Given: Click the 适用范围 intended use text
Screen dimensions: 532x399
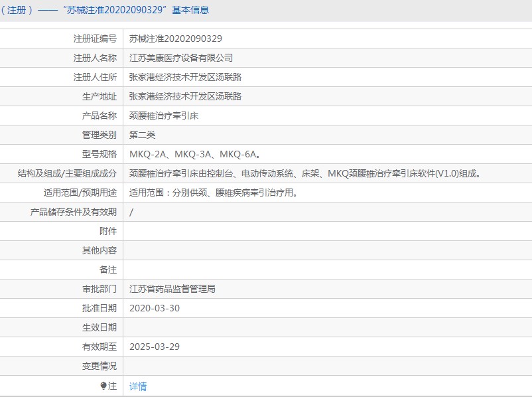Looking at the screenshot, I should tap(212, 193).
